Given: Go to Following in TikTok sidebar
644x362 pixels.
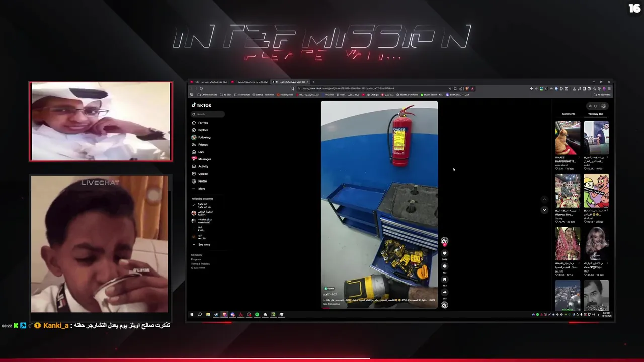Looking at the screenshot, I should pyautogui.click(x=201, y=137).
